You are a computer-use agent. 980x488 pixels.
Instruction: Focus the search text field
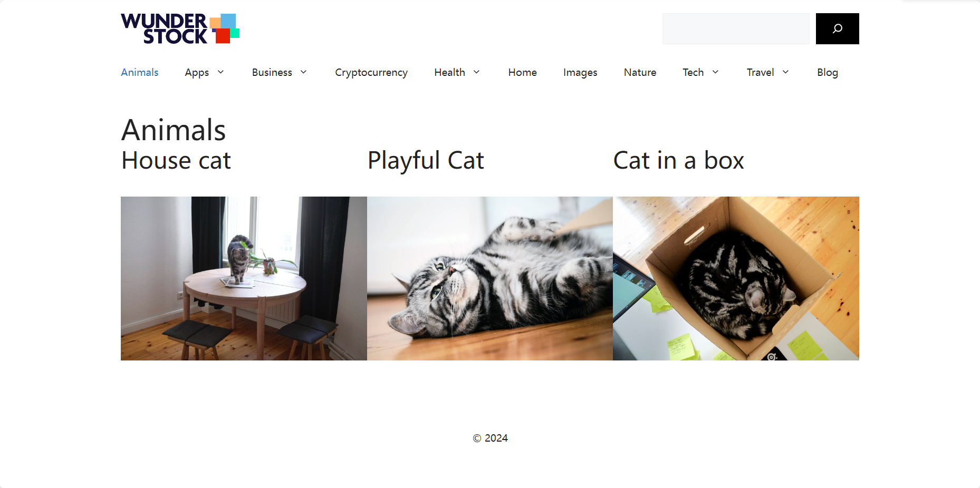coord(736,28)
